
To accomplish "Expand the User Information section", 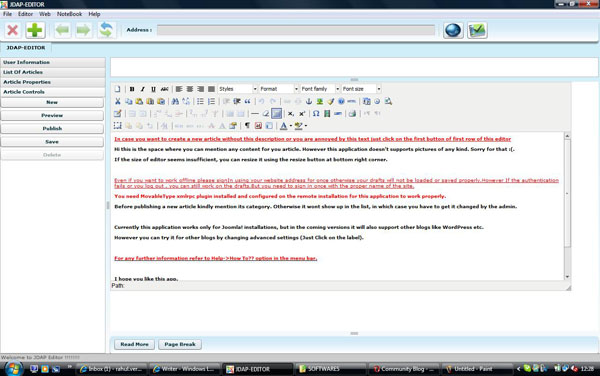I will (53, 62).
